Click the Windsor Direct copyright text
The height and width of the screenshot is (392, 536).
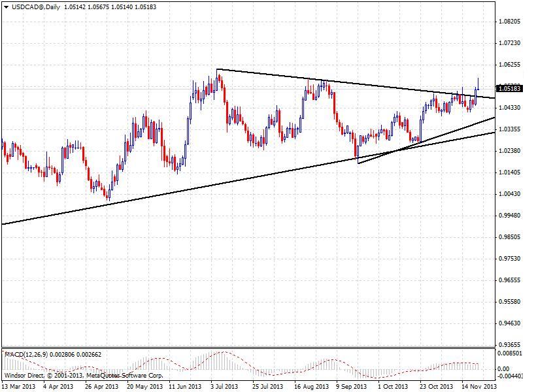[x=84, y=375]
